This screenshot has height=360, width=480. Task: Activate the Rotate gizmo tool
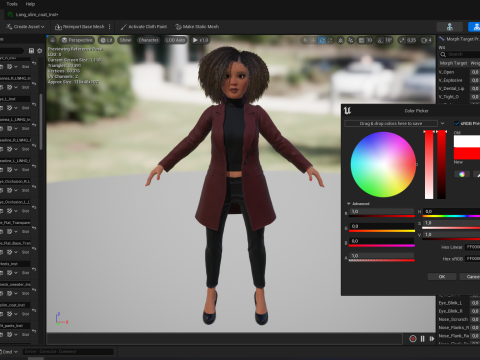point(322,40)
